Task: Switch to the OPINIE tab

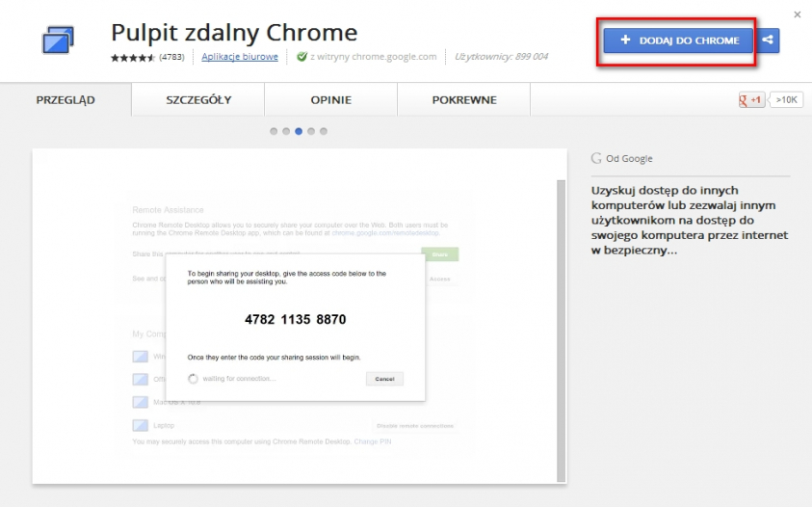Action: [x=330, y=99]
